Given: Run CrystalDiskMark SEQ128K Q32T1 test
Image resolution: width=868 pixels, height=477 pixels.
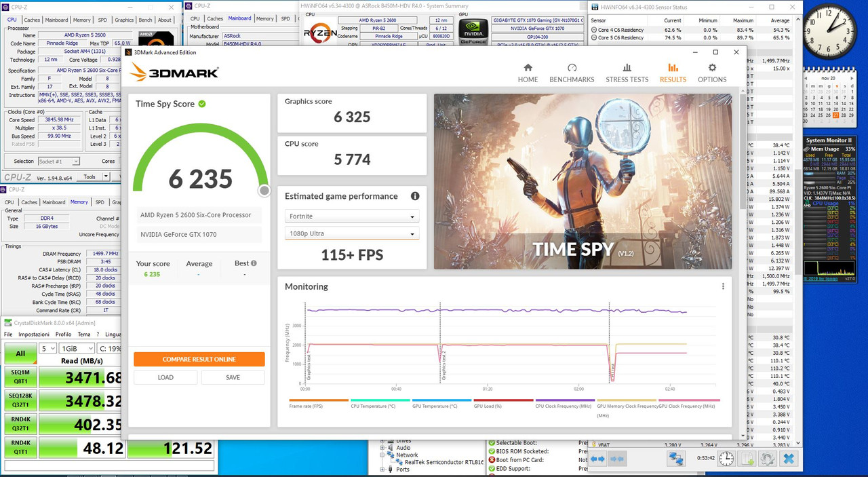Looking at the screenshot, I should click(x=20, y=400).
